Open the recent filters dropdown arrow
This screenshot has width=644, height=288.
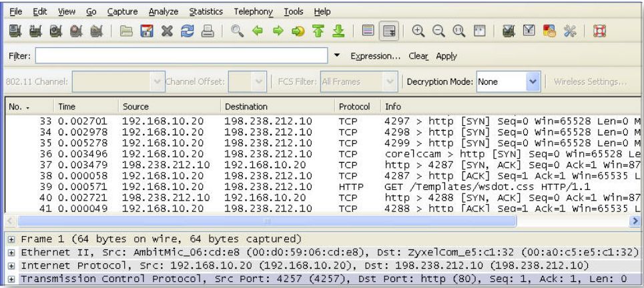click(x=337, y=55)
